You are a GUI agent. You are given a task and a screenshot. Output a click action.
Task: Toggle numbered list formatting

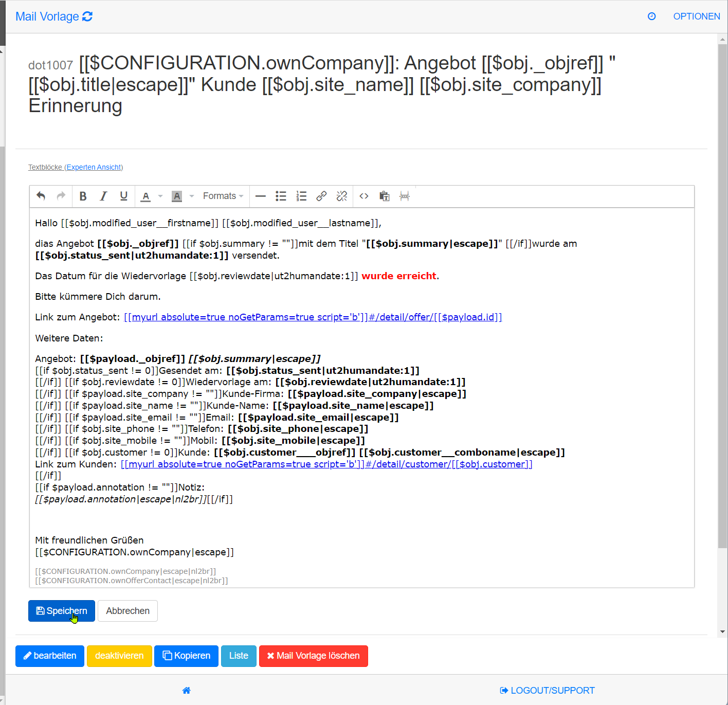tap(301, 196)
